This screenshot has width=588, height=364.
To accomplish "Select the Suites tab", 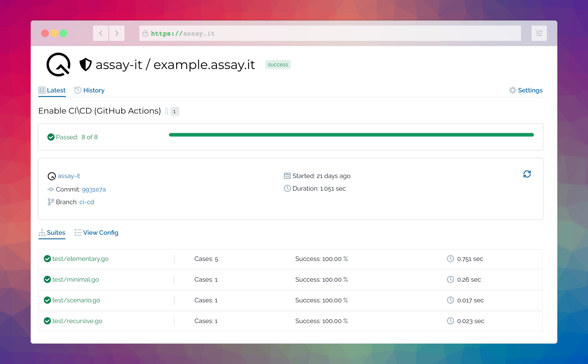I will [52, 233].
